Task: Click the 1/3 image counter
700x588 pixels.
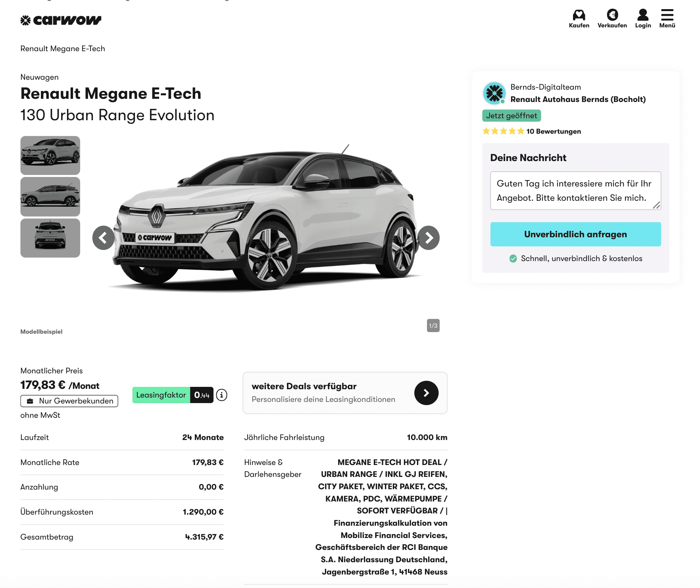Action: coord(433,325)
